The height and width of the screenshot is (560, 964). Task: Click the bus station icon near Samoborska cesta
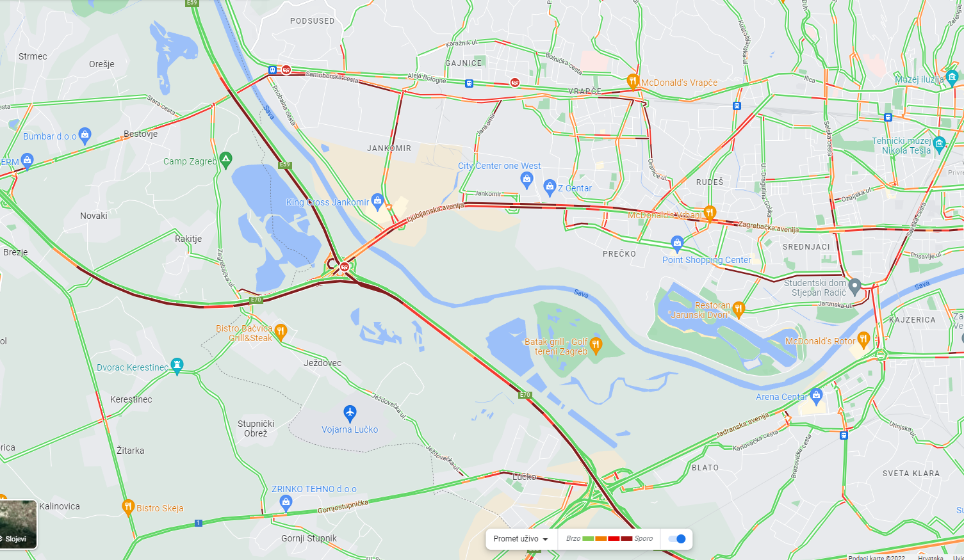coord(272,70)
